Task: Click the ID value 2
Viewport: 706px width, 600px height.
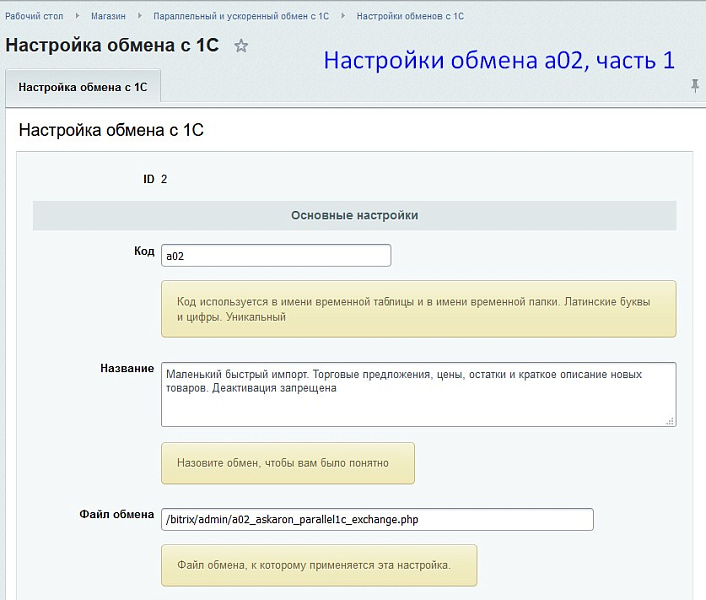Action: click(x=164, y=180)
